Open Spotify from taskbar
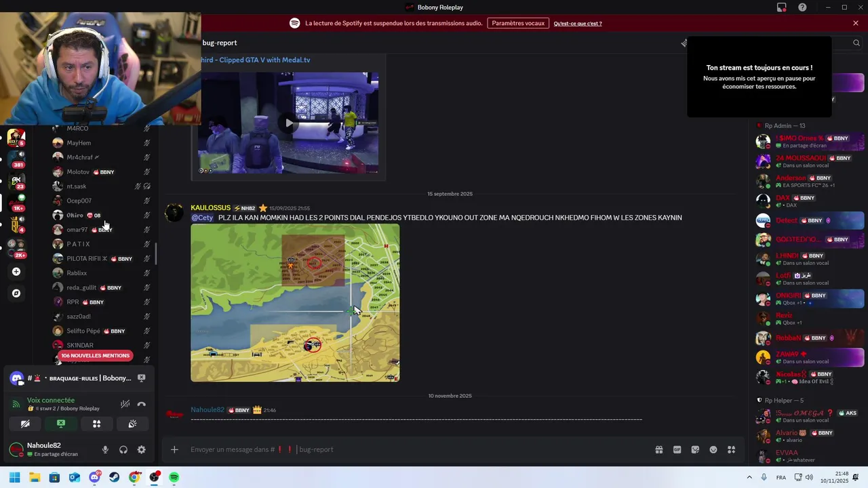This screenshot has height=488, width=868. pyautogui.click(x=174, y=477)
